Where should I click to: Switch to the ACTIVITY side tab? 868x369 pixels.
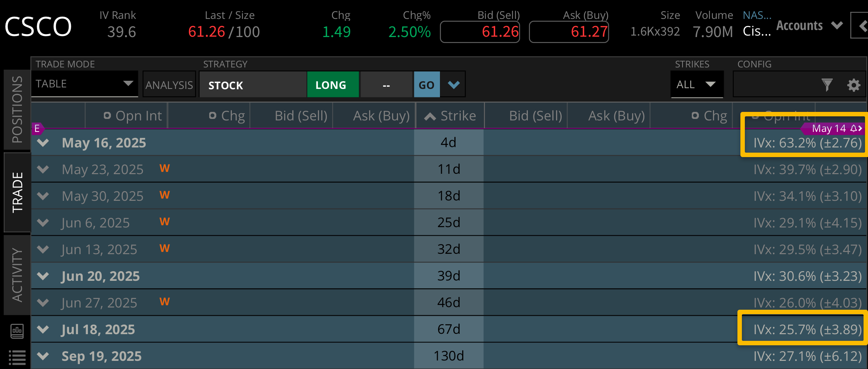point(17,275)
